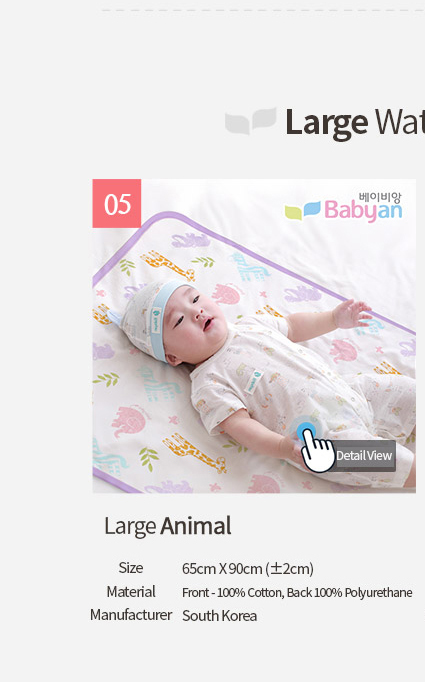Click the orange giraffe print near bottom
425x682 pixels.
(x=195, y=453)
